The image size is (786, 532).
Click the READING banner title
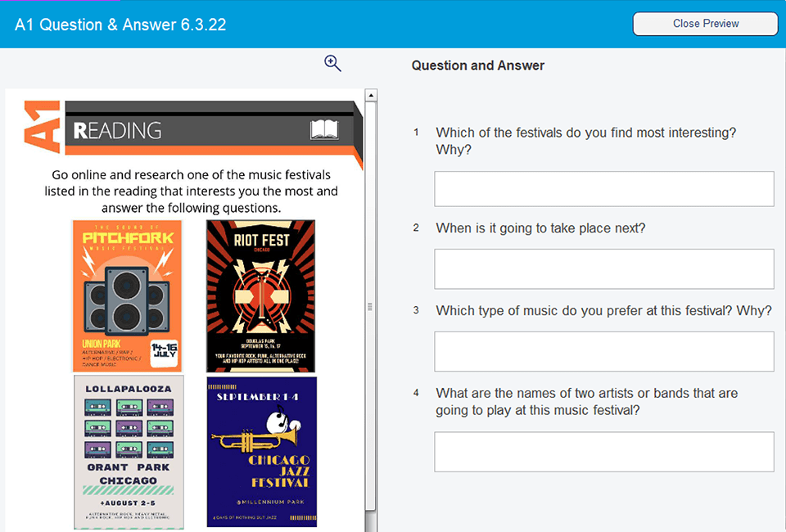[x=117, y=131]
